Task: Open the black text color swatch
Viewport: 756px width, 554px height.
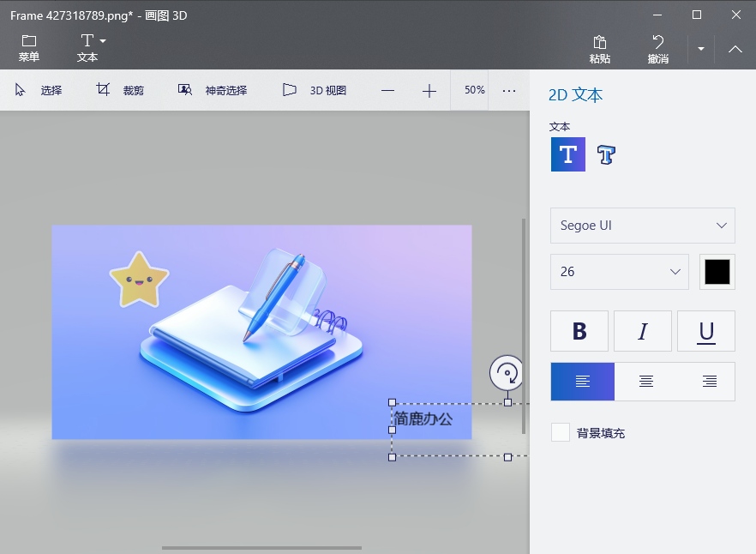Action: [x=717, y=271]
